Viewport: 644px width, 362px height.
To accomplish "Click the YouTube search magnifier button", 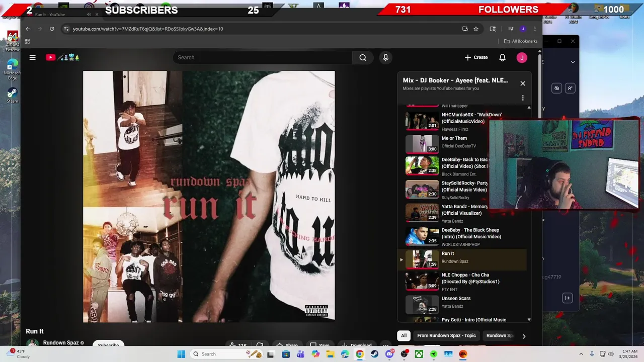I will point(363,57).
